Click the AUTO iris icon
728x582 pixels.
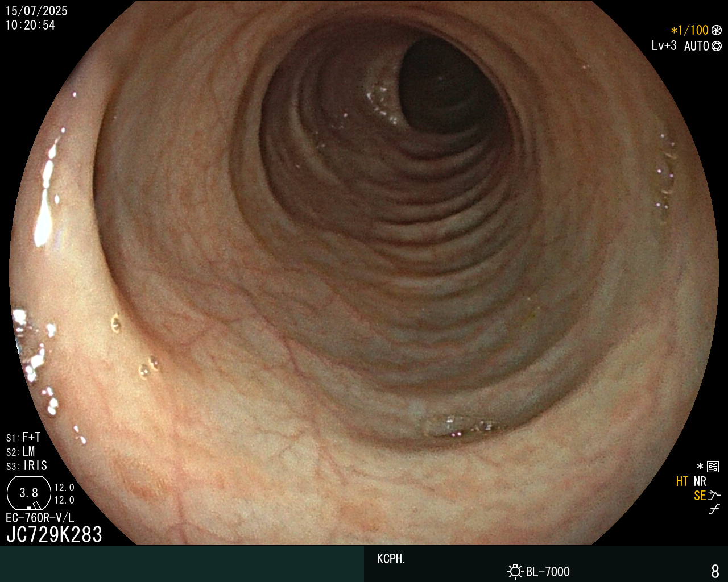[x=717, y=46]
